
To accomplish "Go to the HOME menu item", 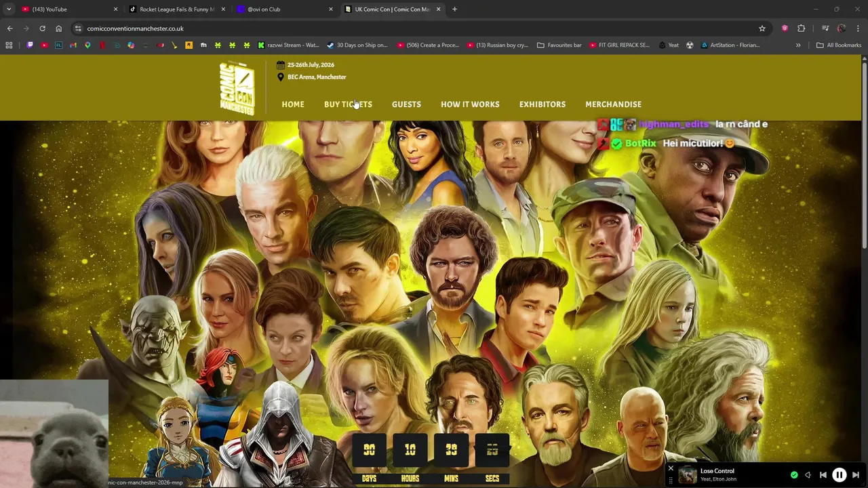I will point(293,104).
